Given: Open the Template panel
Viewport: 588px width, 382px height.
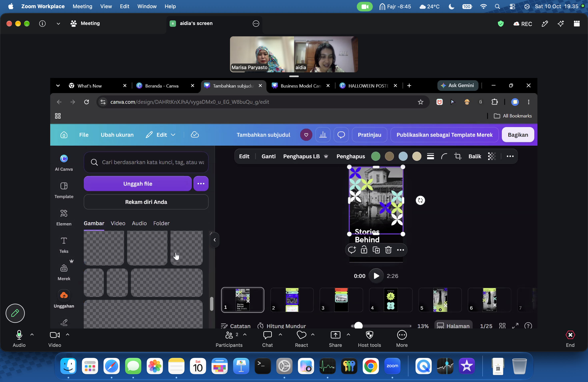Looking at the screenshot, I should tap(64, 190).
